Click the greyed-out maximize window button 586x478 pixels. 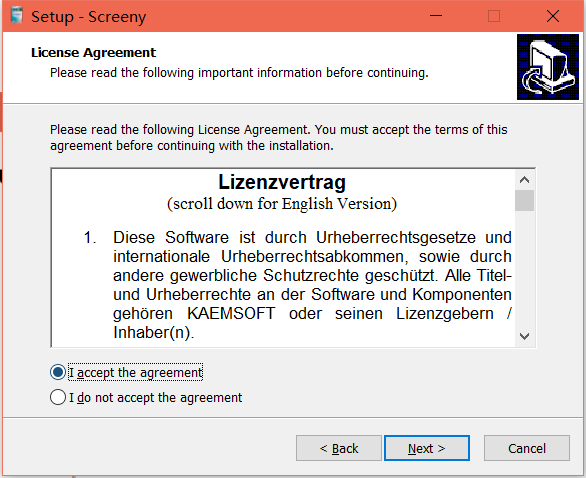point(494,16)
